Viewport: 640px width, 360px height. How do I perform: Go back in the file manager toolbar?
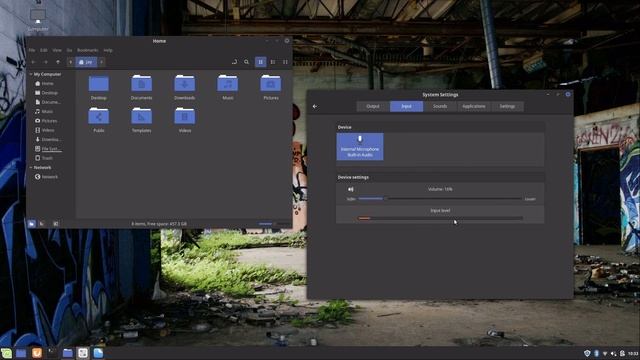33,62
